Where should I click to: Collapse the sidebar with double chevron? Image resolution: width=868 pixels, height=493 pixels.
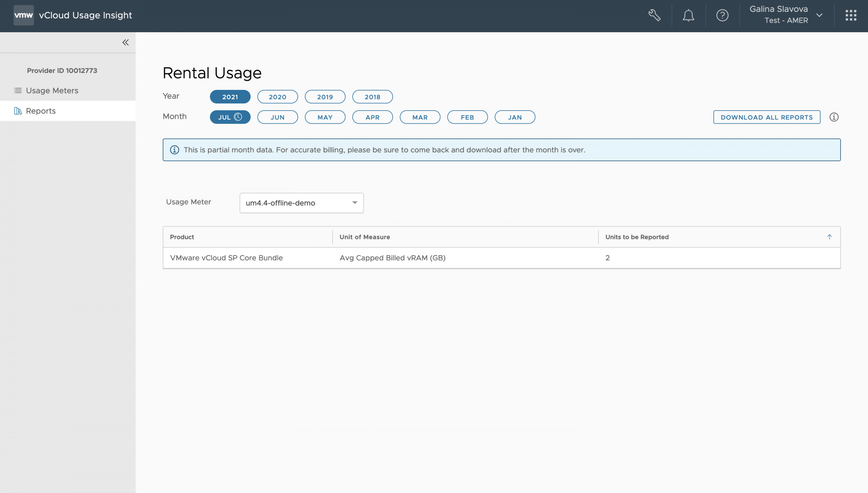pyautogui.click(x=125, y=42)
